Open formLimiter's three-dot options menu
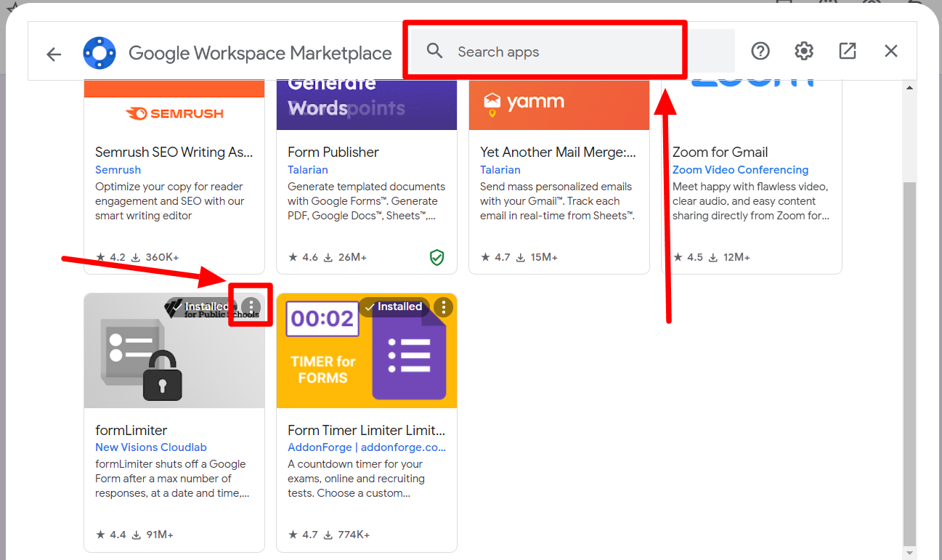The image size is (942, 560). (x=251, y=307)
